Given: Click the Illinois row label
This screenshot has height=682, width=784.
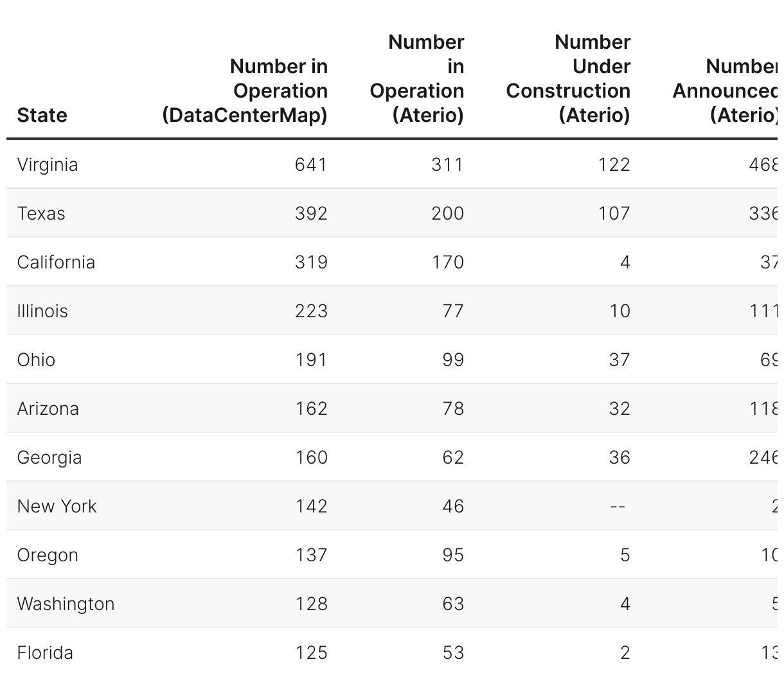Looking at the screenshot, I should (42, 311).
